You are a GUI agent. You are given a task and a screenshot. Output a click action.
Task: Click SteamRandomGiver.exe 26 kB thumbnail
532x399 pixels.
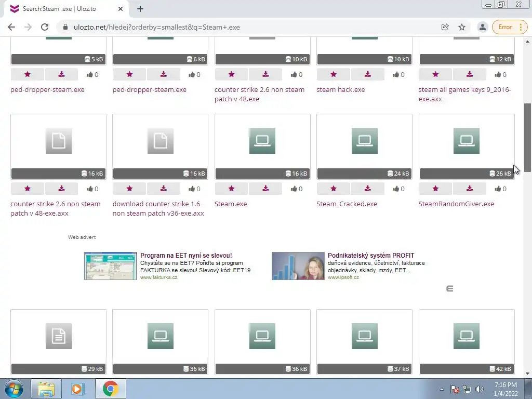[x=467, y=147]
